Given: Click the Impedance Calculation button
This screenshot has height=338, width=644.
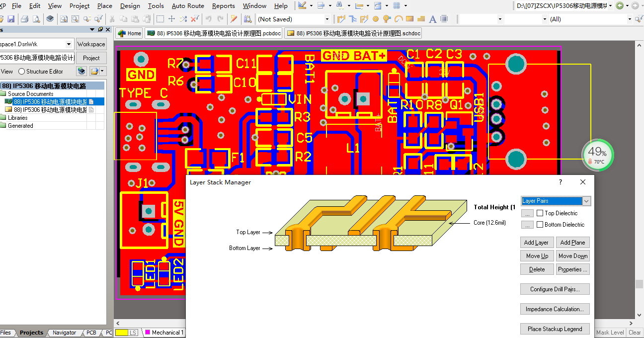Looking at the screenshot, I should (x=555, y=309).
